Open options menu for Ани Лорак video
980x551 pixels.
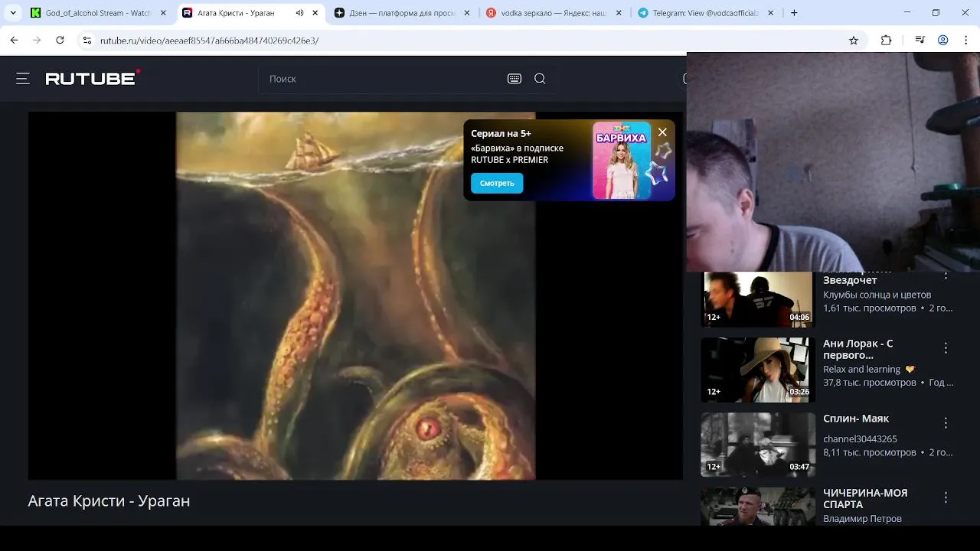pos(946,348)
